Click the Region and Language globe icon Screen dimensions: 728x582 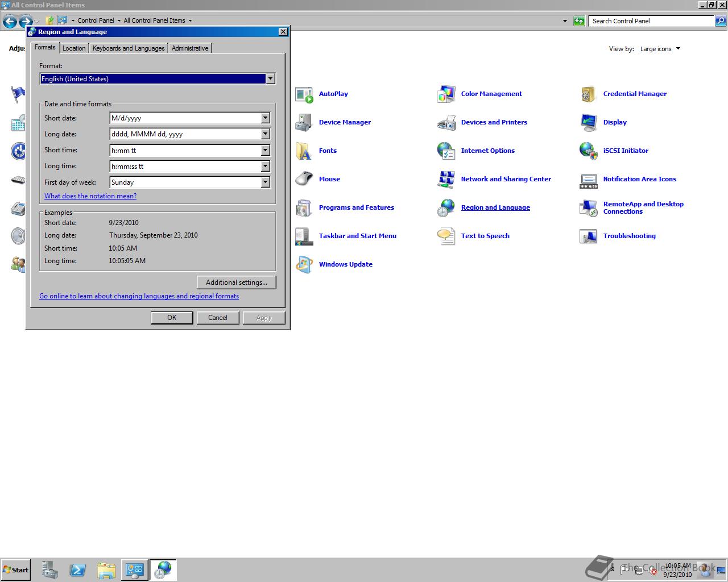(x=446, y=208)
